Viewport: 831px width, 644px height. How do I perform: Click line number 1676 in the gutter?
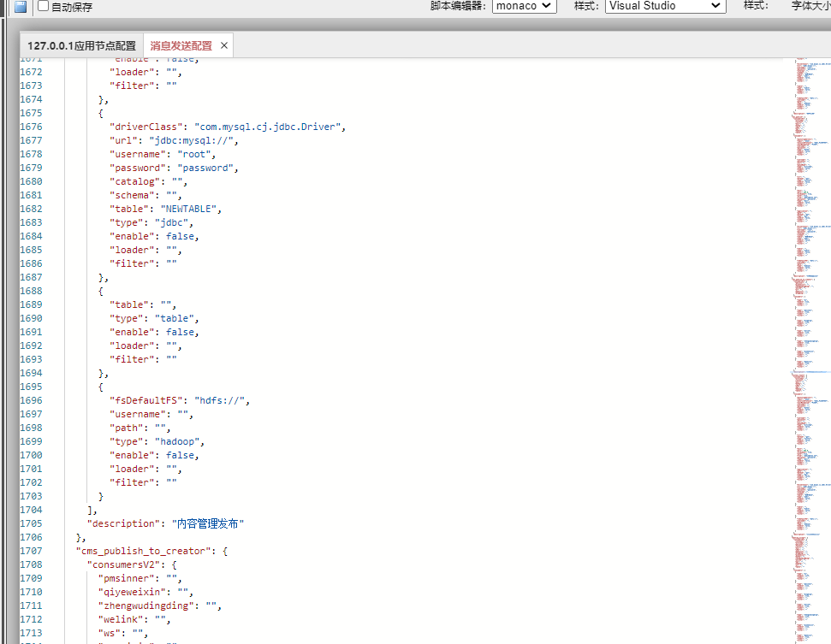(x=31, y=127)
